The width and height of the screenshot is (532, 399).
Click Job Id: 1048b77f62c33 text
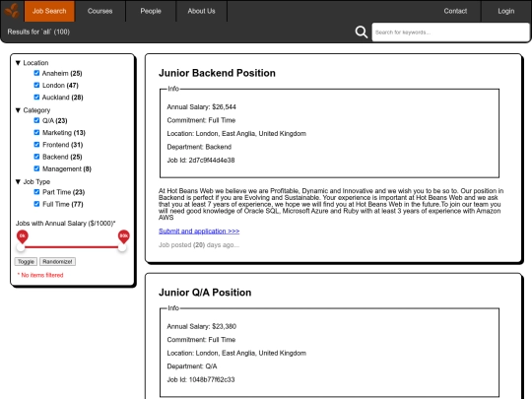[x=201, y=379]
